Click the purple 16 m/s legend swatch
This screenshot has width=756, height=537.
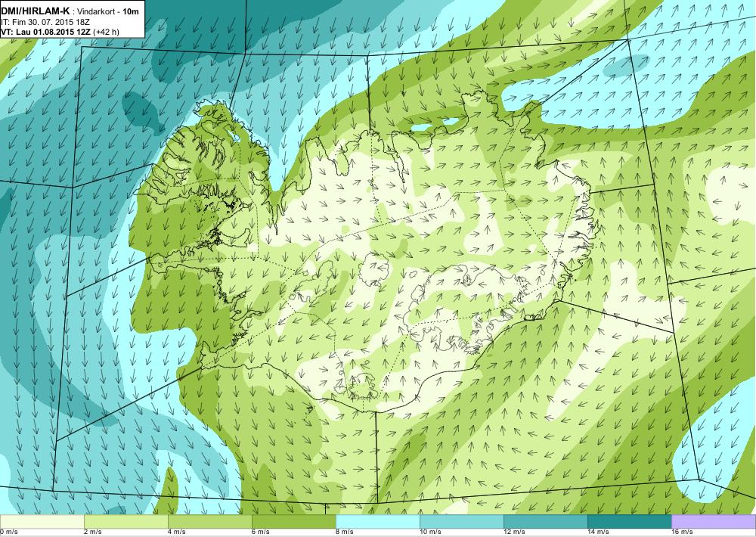(x=714, y=522)
